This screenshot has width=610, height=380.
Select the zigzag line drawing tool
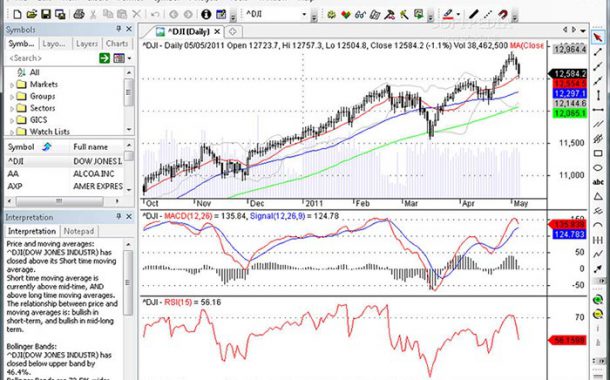tap(598, 254)
